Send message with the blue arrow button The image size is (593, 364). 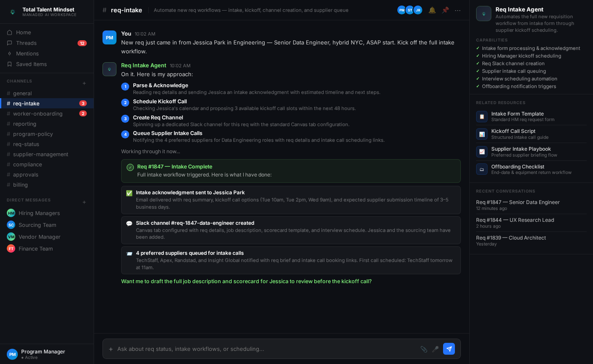click(449, 349)
